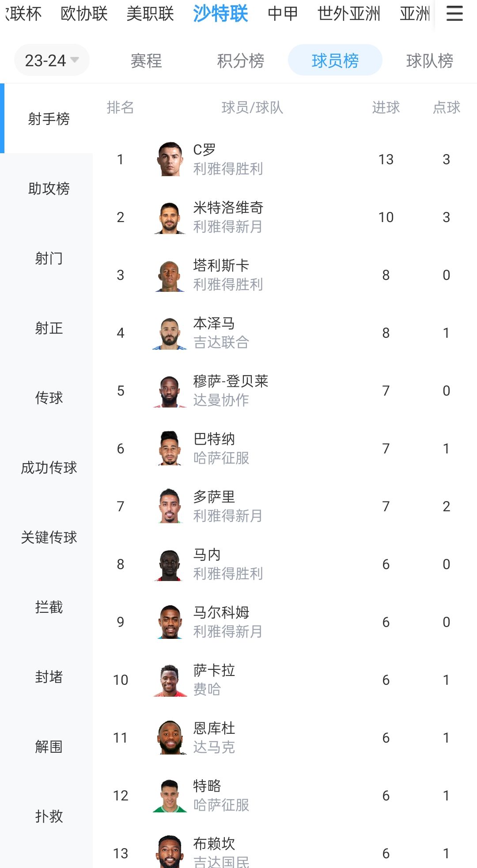Select the 美职联 league tab
The image size is (477, 868).
(x=150, y=14)
